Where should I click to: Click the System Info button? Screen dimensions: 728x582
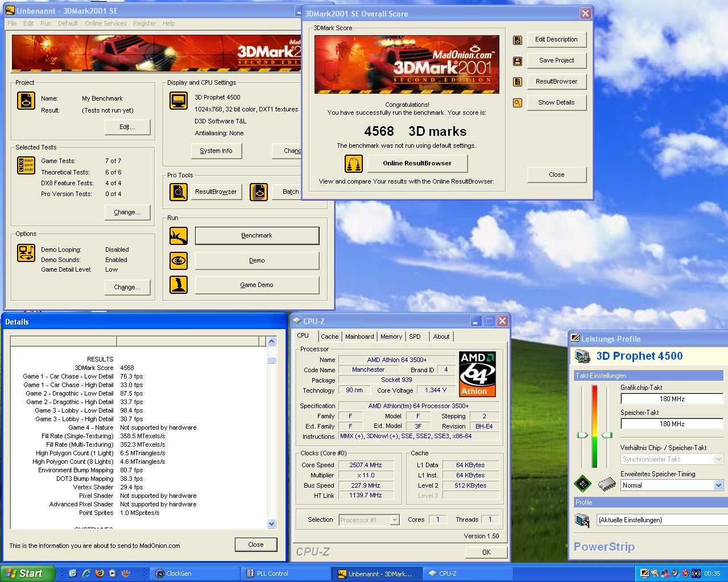216,151
